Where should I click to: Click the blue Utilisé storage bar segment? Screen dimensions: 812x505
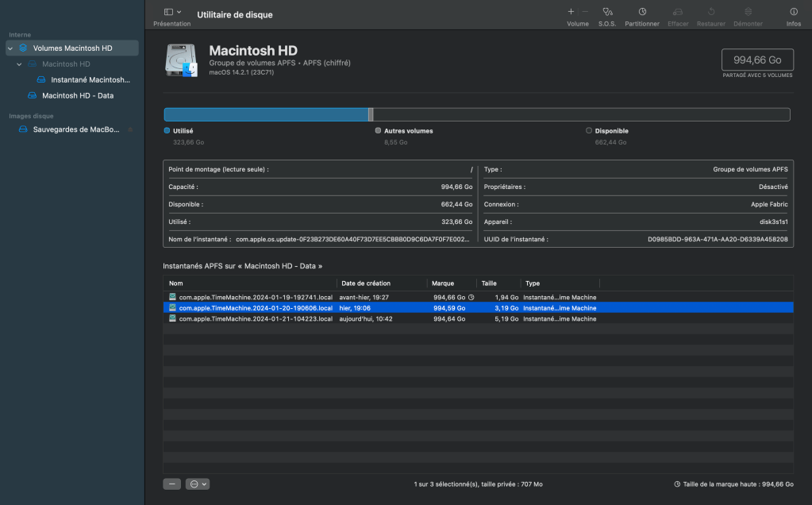(x=266, y=114)
